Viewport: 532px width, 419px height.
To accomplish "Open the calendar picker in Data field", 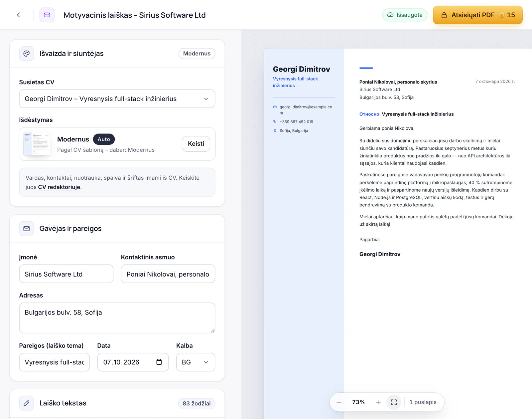I will pyautogui.click(x=159, y=362).
